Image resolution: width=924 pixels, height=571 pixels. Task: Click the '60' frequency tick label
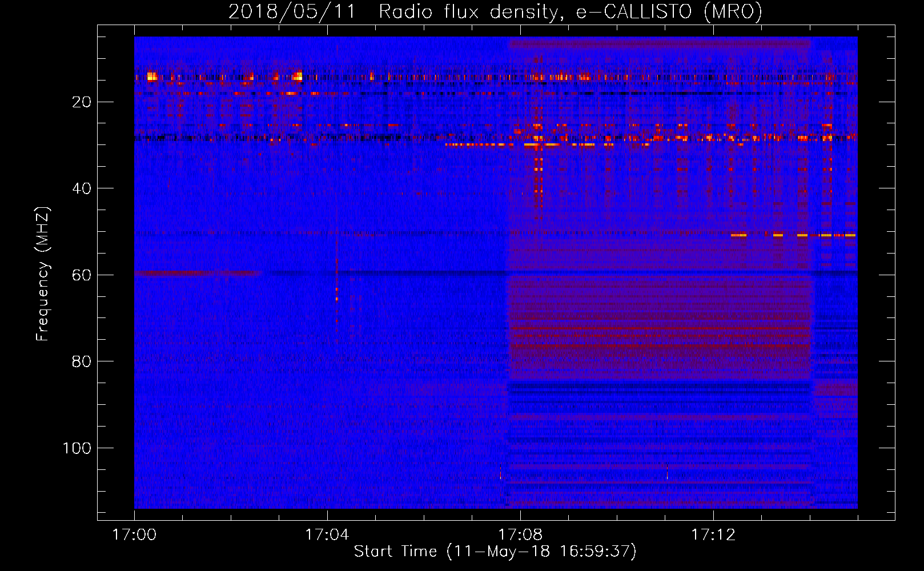(82, 275)
